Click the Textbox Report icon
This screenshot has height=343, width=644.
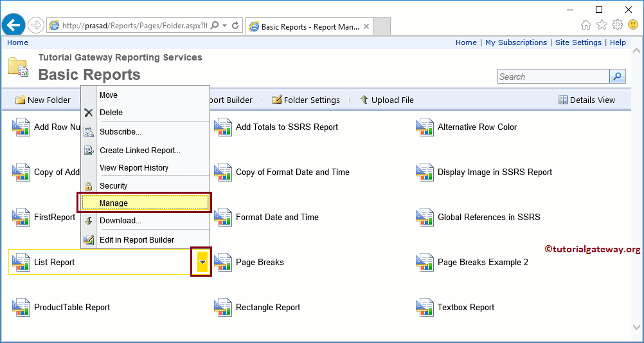[425, 307]
